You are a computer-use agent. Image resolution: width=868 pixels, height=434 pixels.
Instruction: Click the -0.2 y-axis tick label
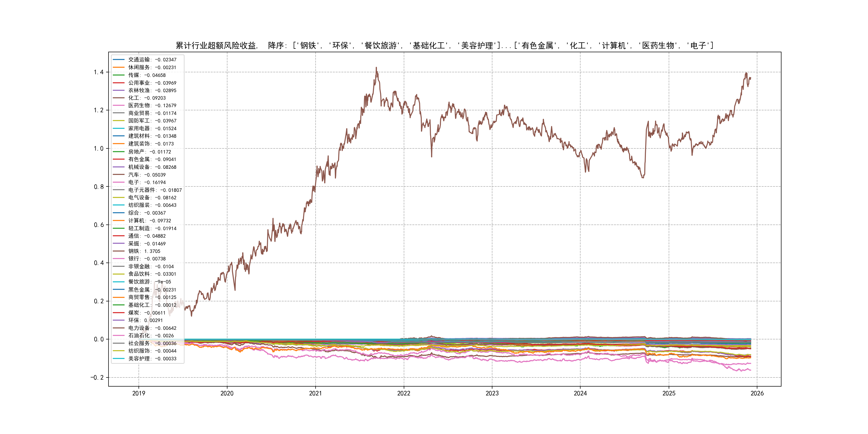(97, 377)
